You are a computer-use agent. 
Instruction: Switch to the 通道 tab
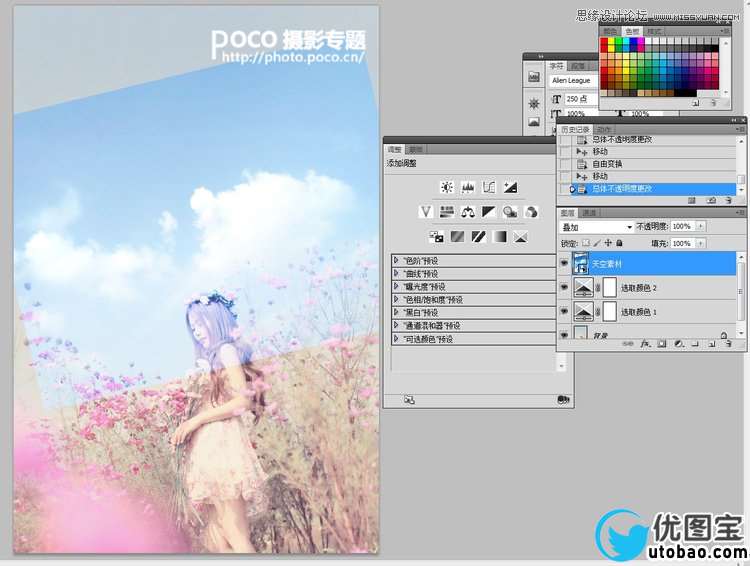coord(589,212)
